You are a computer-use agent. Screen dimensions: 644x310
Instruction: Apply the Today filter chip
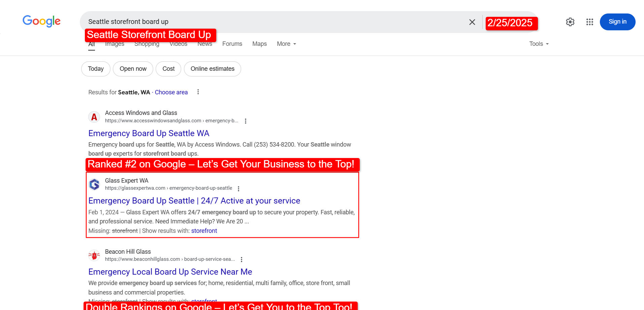click(96, 69)
